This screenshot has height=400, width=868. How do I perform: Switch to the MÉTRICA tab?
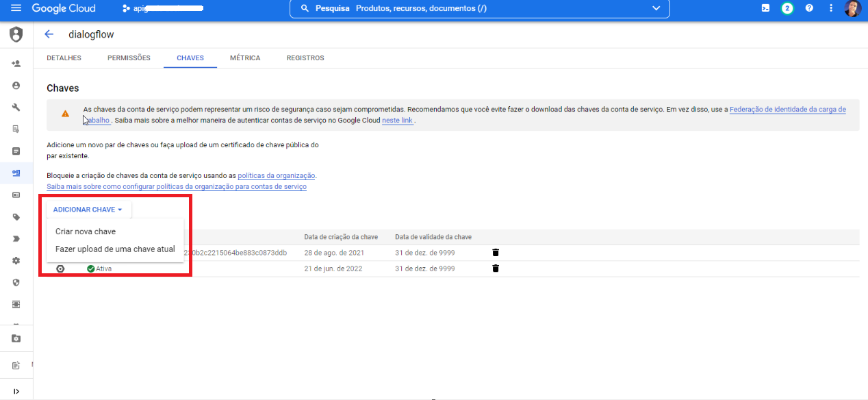[245, 58]
